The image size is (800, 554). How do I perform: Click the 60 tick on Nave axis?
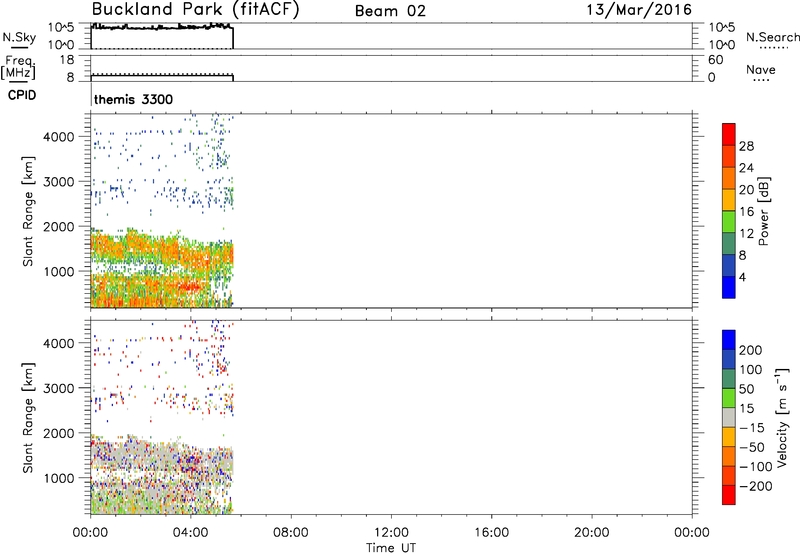point(715,60)
